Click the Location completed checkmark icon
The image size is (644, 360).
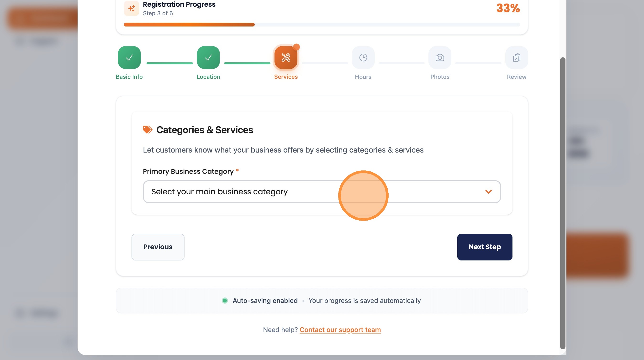pos(208,58)
